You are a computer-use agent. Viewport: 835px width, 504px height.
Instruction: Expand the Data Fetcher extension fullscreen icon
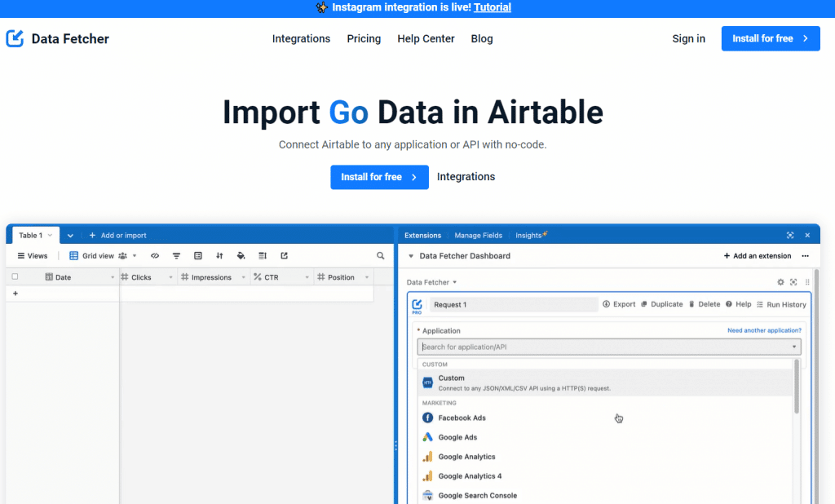(793, 282)
